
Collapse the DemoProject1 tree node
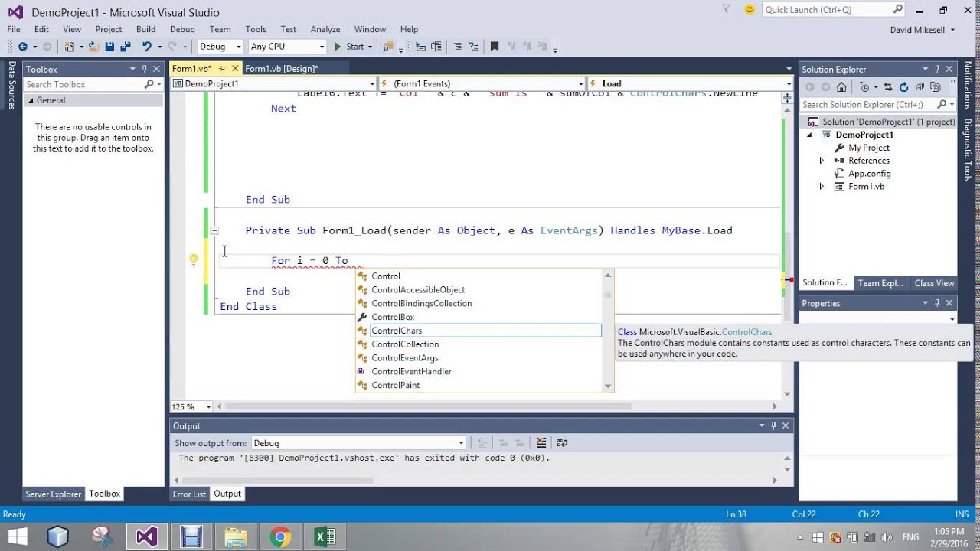tap(809, 135)
